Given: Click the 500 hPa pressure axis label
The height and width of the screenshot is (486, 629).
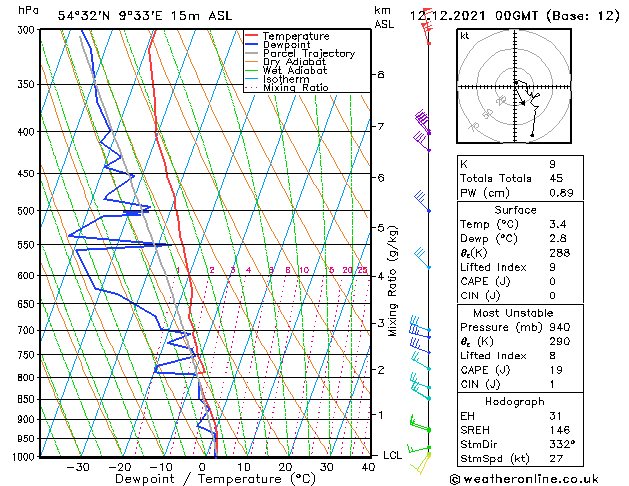Looking at the screenshot, I should point(28,211).
